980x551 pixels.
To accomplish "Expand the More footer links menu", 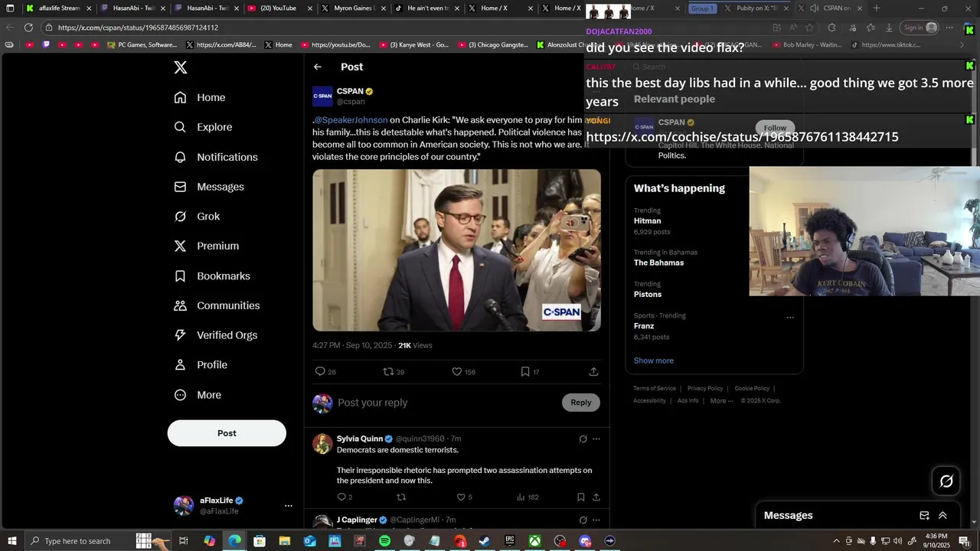I will (721, 401).
